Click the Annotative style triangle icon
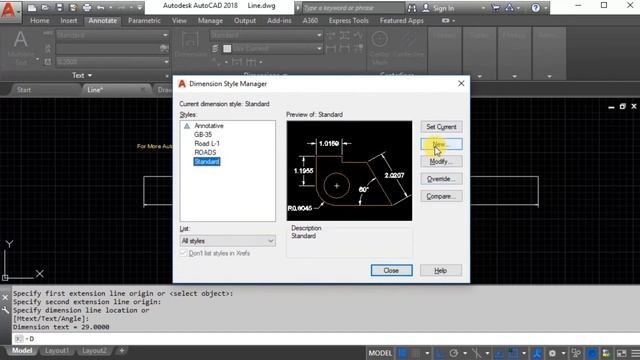The width and height of the screenshot is (640, 360). [187, 126]
